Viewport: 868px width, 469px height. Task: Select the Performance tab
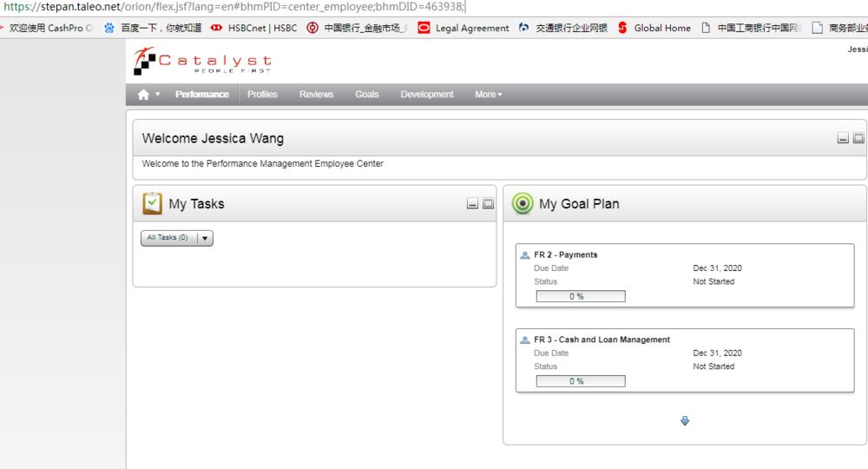point(202,94)
